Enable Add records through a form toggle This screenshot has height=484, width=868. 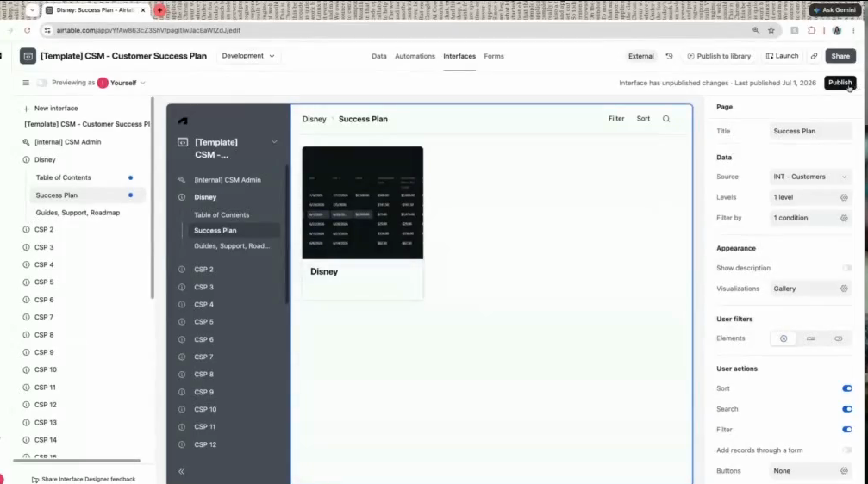[847, 450]
